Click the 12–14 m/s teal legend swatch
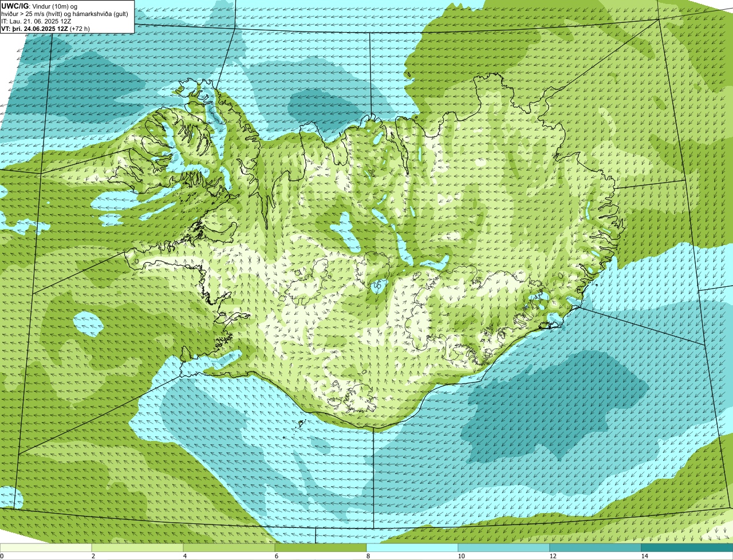733x560 pixels. [596, 548]
